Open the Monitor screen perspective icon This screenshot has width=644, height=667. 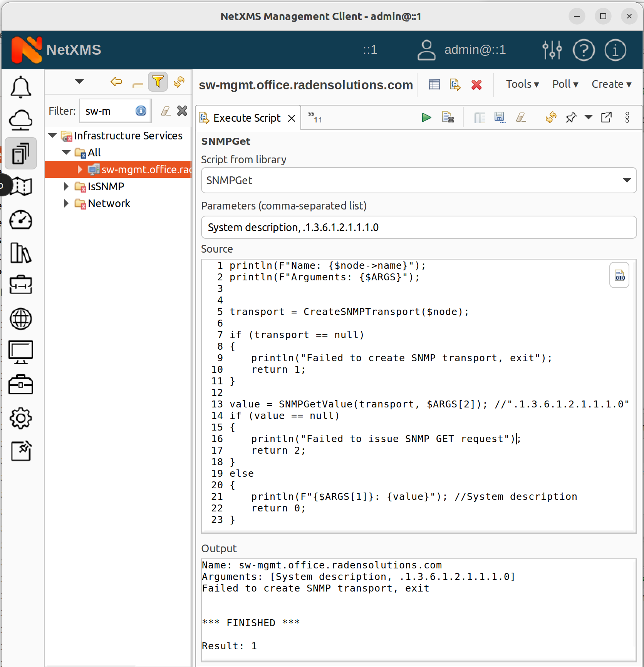click(x=21, y=352)
